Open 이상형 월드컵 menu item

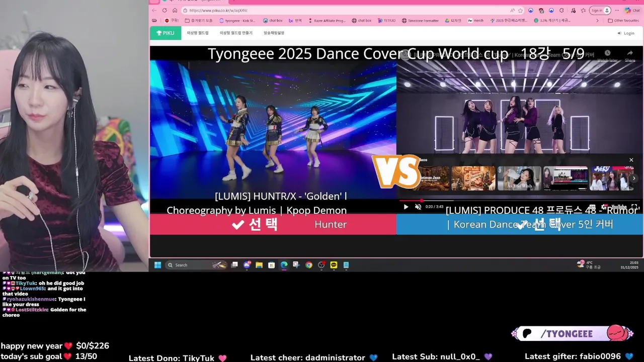tap(198, 33)
